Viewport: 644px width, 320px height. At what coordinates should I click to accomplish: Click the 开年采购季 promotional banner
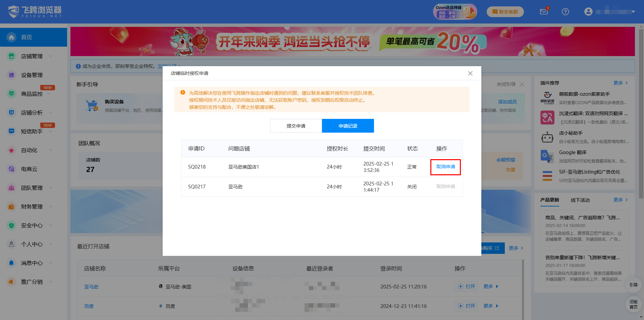pyautogui.click(x=352, y=42)
